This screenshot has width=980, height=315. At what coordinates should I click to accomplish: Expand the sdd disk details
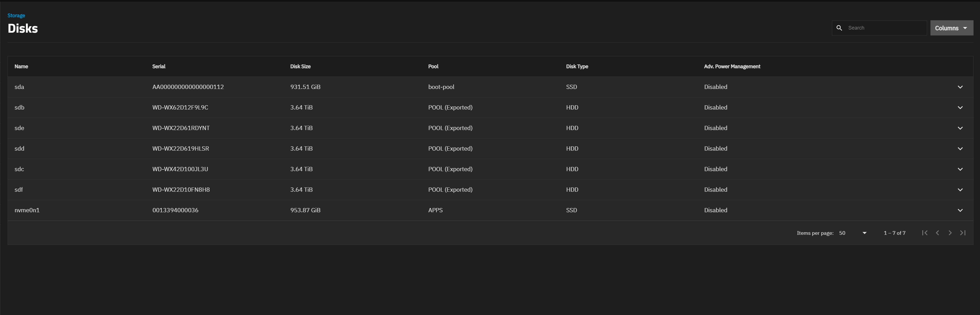point(960,149)
